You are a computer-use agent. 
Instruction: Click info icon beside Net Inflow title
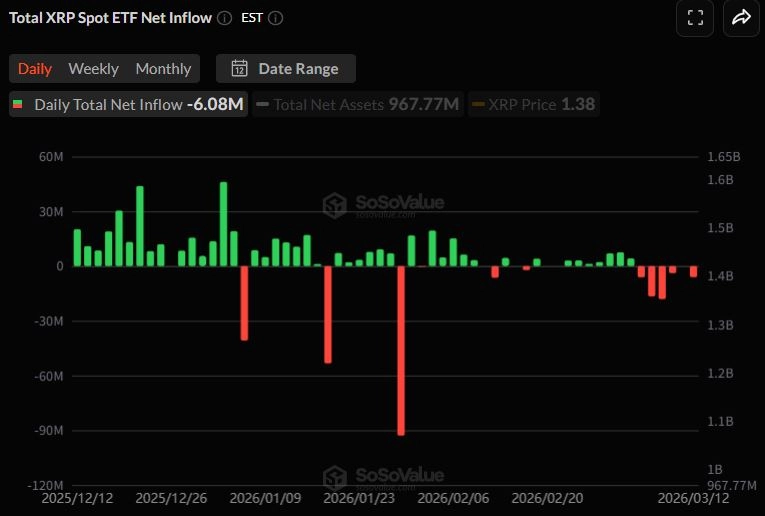224,19
